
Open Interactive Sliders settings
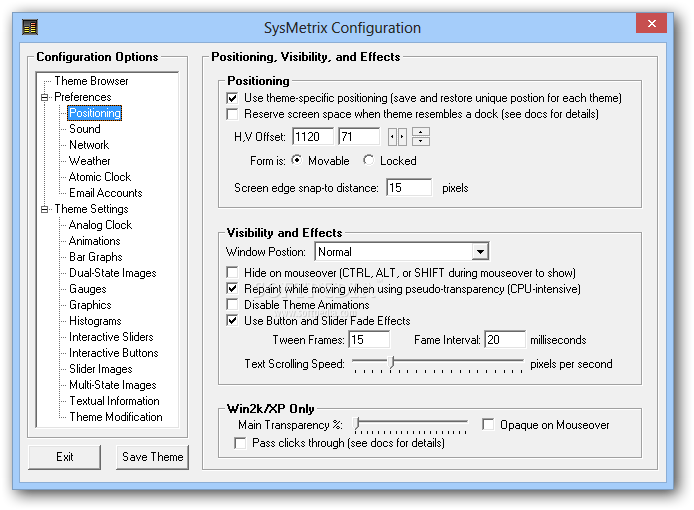(111, 336)
